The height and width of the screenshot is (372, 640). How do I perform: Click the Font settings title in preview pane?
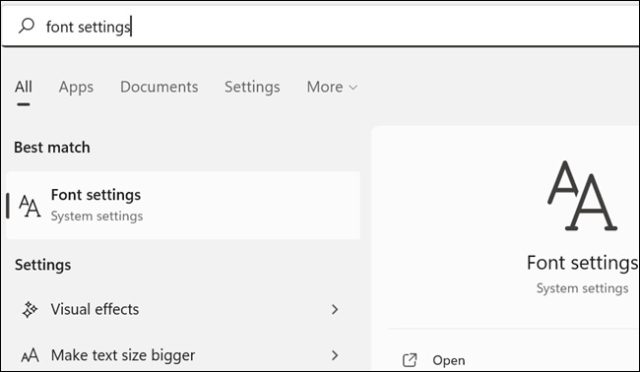pyautogui.click(x=582, y=263)
